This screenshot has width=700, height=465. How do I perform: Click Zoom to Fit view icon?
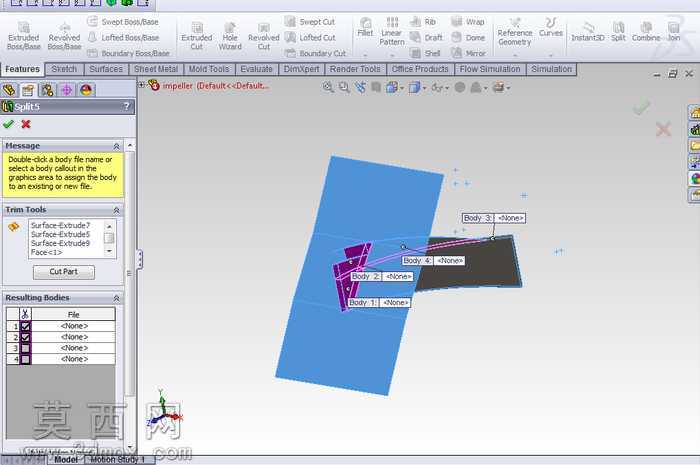click(328, 87)
